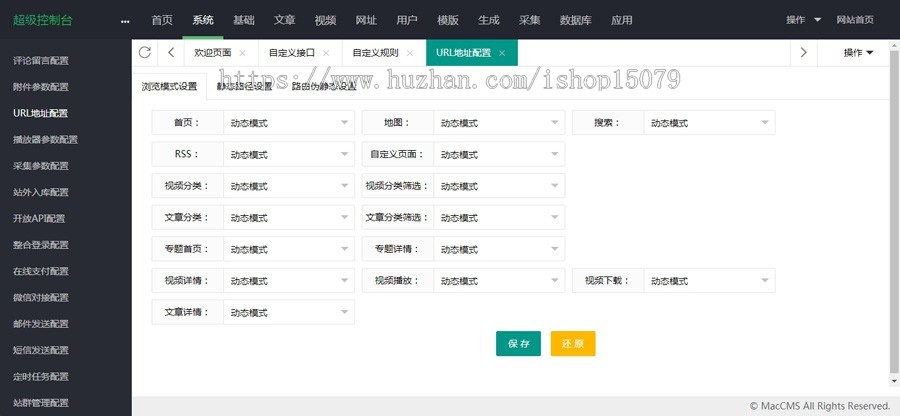
Task: Open 采集 in top navigation
Action: [530, 20]
